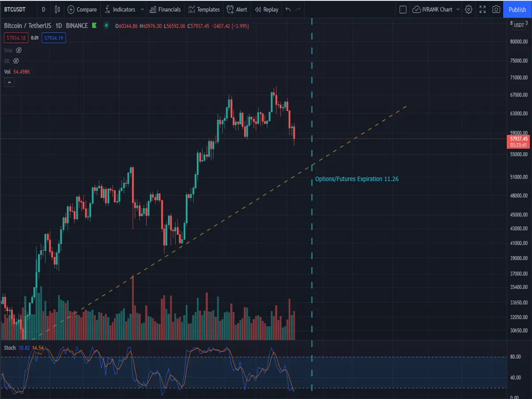Change the D timeframe interval
Image resolution: width=532 pixels, height=399 pixels.
point(43,9)
